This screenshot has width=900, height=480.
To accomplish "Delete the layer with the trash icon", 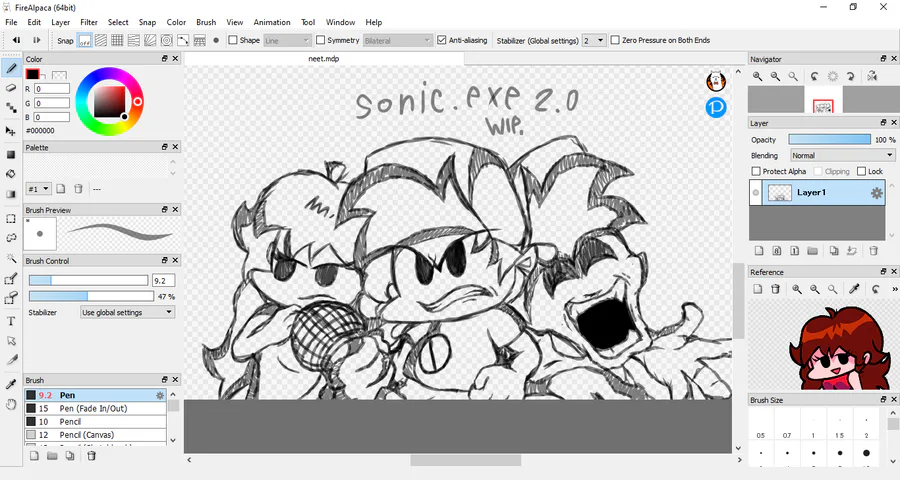I will click(874, 251).
